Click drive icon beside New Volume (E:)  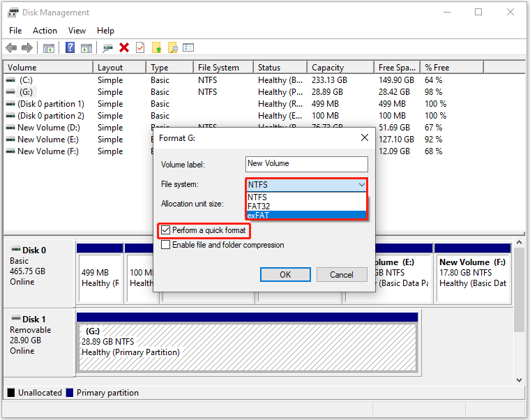point(11,140)
